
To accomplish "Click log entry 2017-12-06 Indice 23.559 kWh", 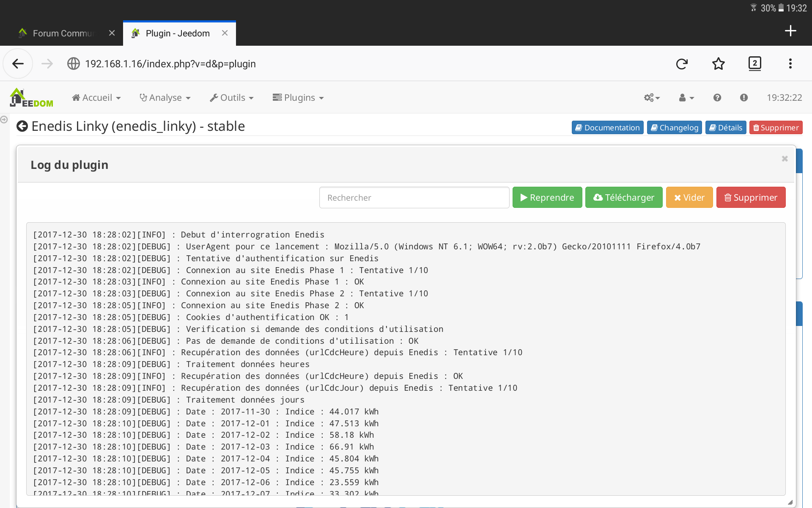I will click(x=206, y=482).
